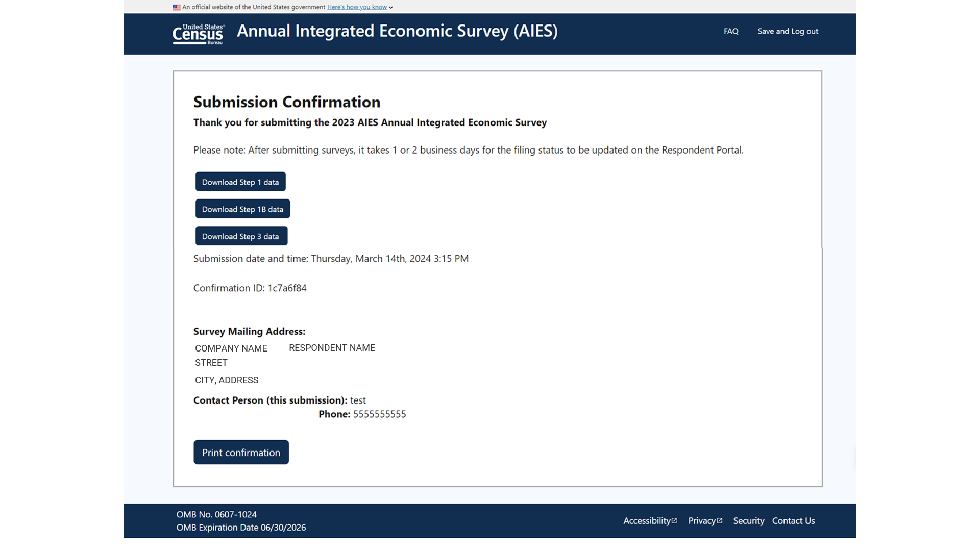Download Step 3 data
The width and height of the screenshot is (980, 551).
241,236
